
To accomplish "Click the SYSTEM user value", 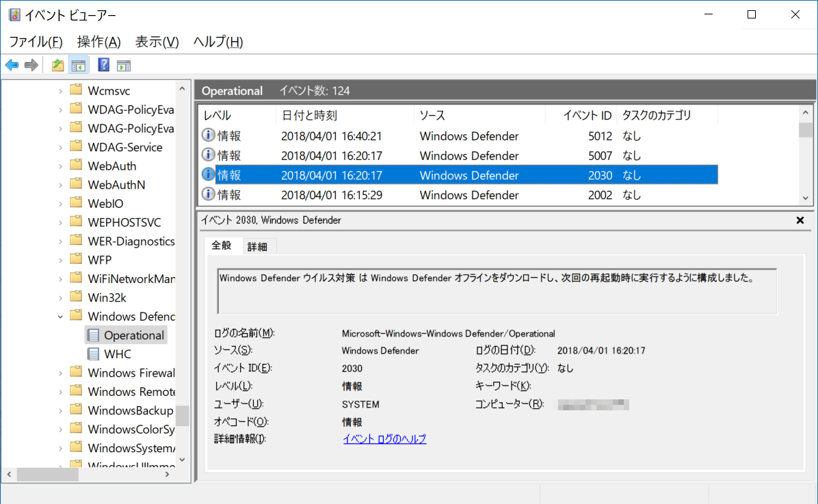I will pos(360,404).
